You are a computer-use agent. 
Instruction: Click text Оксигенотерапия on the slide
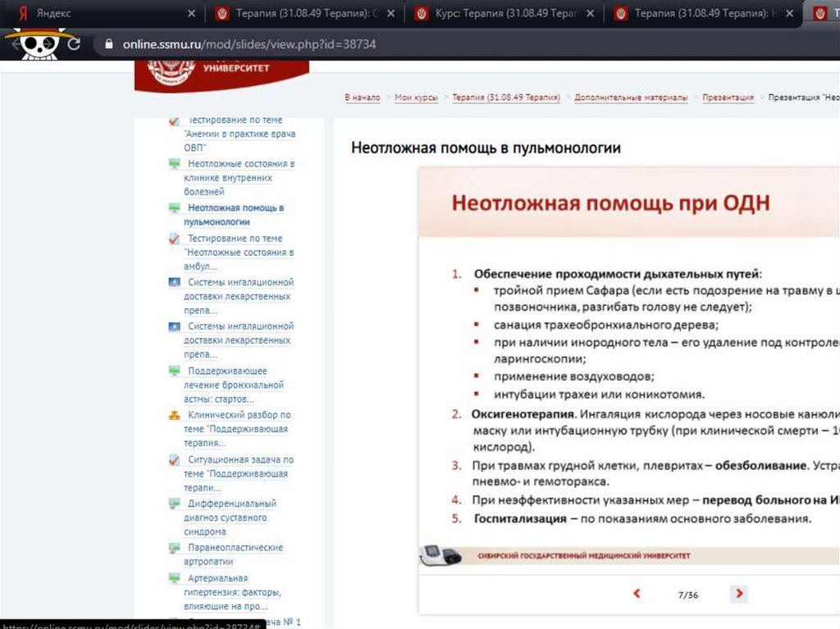523,414
